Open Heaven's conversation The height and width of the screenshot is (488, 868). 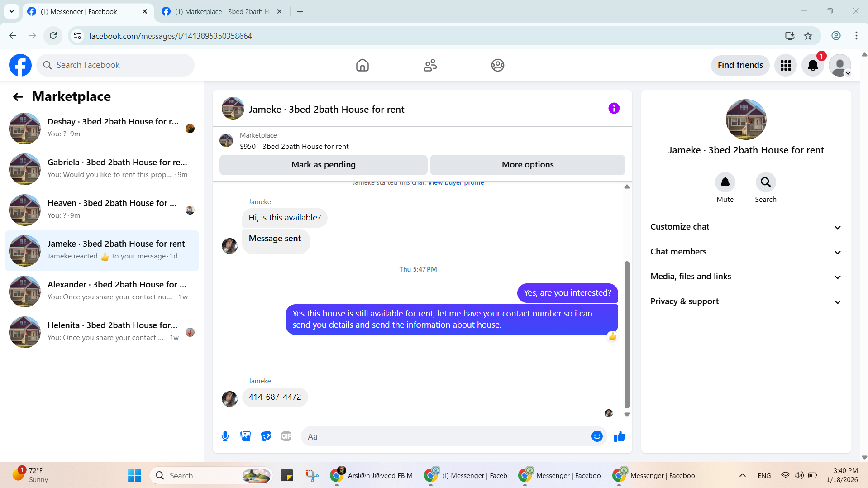[102, 210]
